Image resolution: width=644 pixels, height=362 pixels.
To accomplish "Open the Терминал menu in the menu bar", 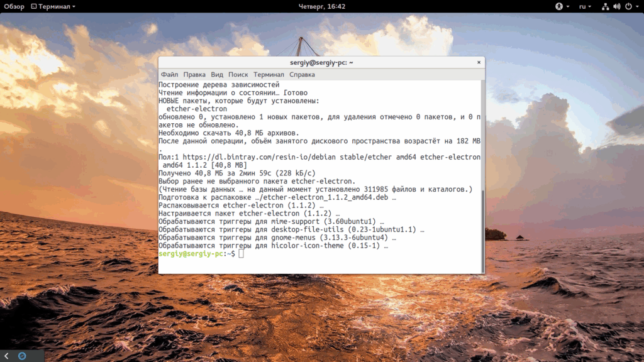I will click(x=269, y=75).
